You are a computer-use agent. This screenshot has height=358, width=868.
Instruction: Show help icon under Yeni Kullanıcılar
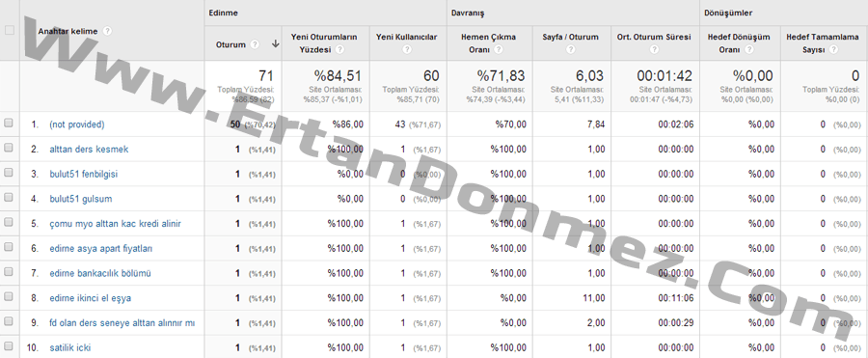coord(407,49)
